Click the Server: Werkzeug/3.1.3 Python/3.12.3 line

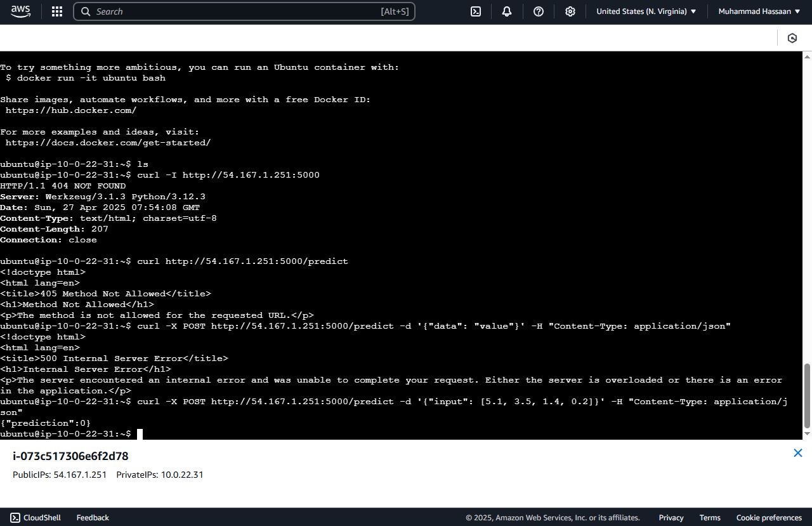pyautogui.click(x=103, y=197)
